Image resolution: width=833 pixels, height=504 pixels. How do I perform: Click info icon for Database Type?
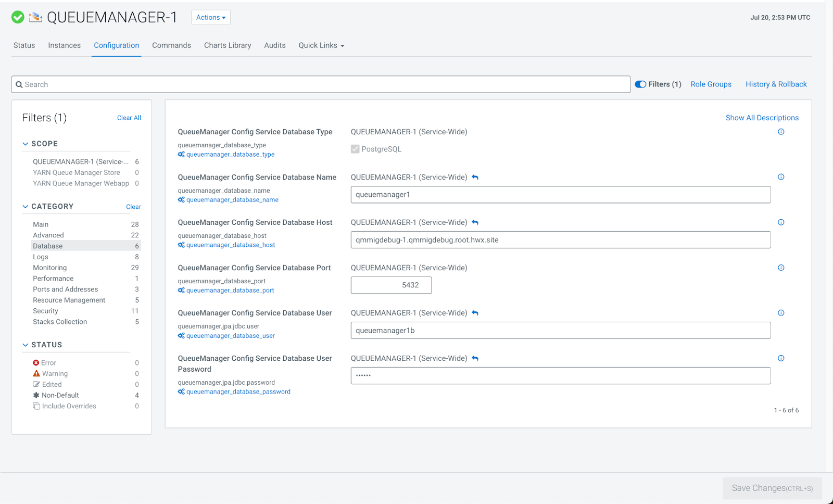[x=781, y=132]
